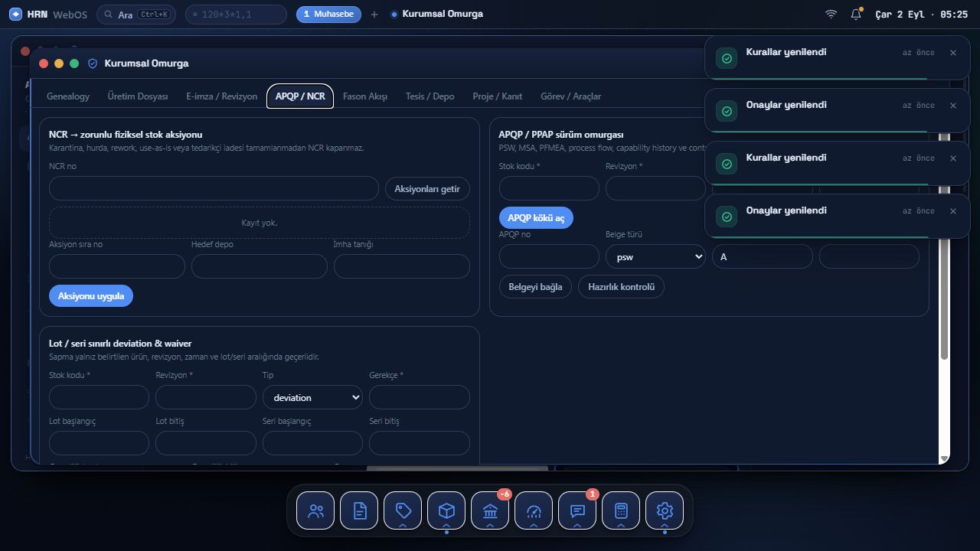Focus the Gerekçe input field
980x551 pixels.
tap(420, 397)
